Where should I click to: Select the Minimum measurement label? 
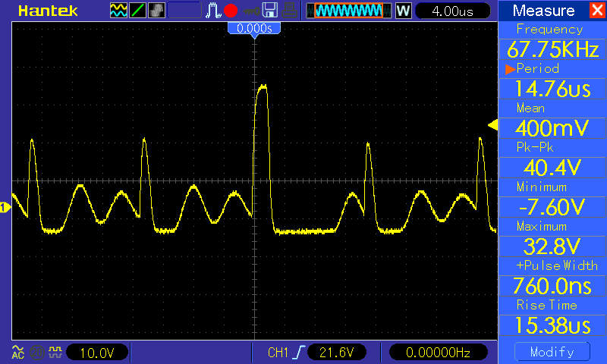(x=541, y=187)
